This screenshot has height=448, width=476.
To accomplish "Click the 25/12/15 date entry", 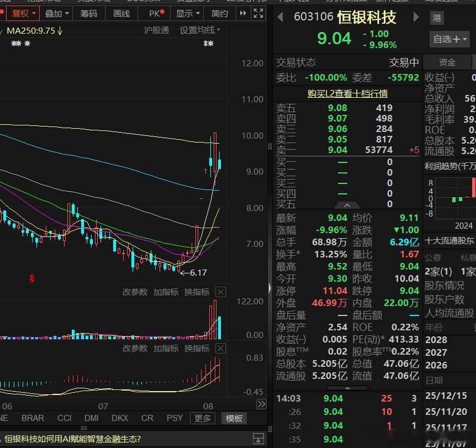I will tap(446, 396).
